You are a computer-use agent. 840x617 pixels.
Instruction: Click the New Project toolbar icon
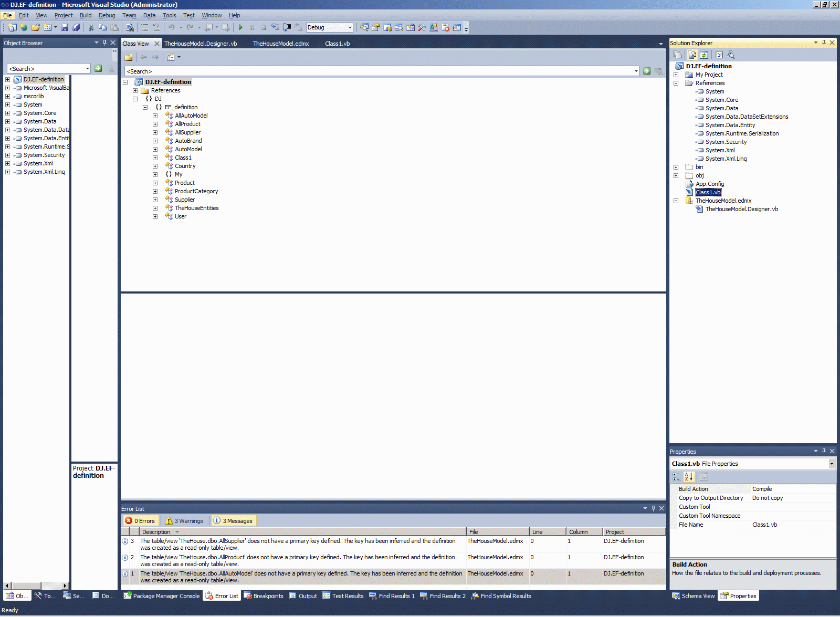point(12,27)
